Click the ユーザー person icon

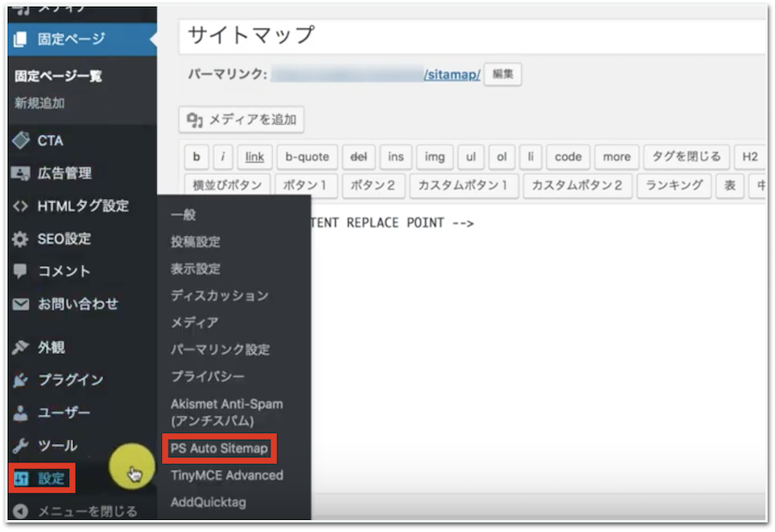[21, 413]
